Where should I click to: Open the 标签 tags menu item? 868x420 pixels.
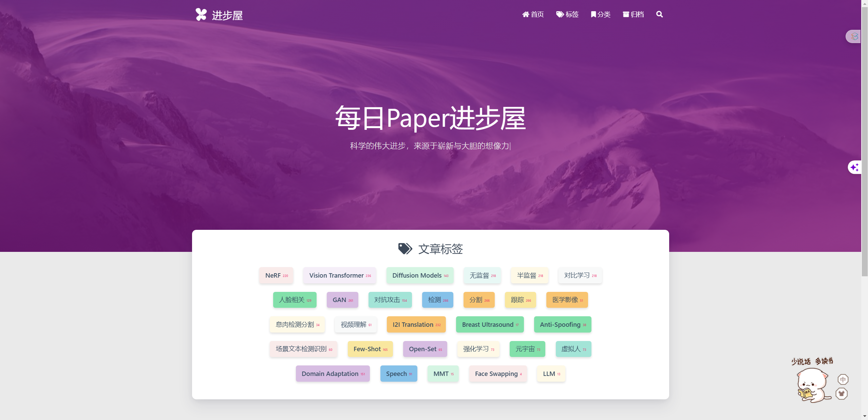[567, 14]
